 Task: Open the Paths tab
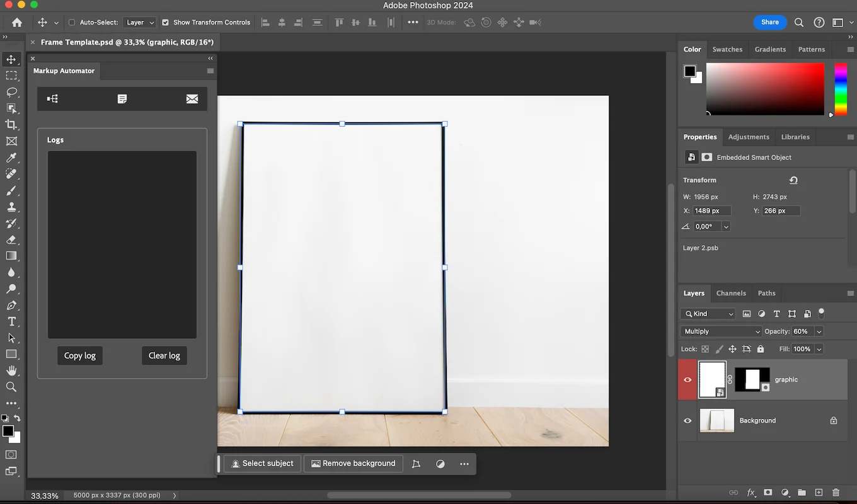[767, 293]
